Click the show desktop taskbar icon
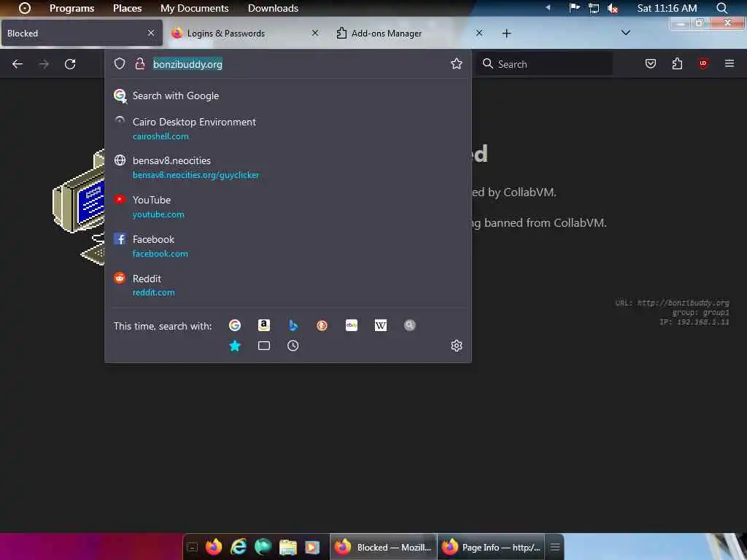747x560 pixels. 192,547
